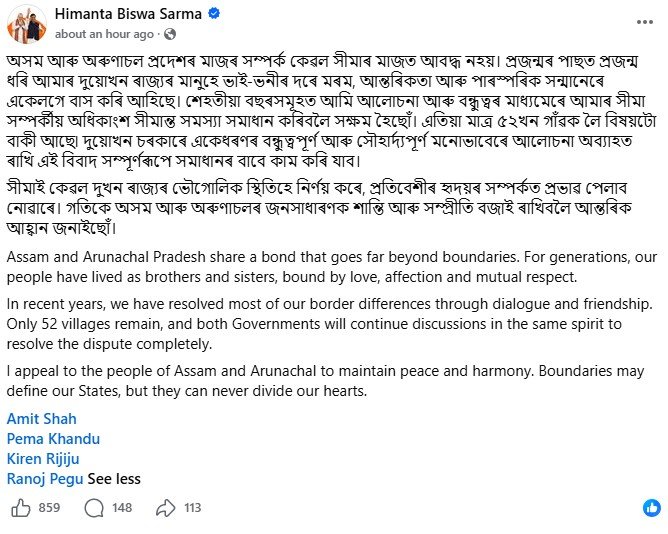Open the 148 comments count
Screen dimensions: 668x534
[x=122, y=508]
